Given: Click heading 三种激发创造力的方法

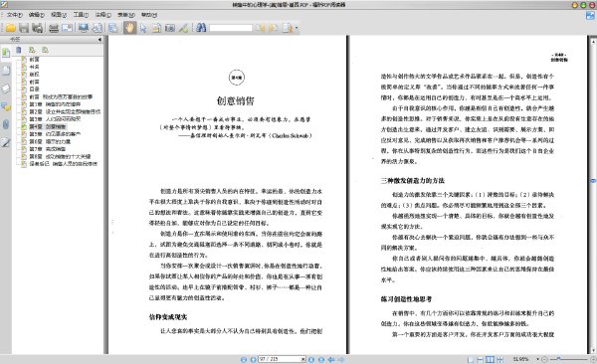Looking at the screenshot, I should [x=412, y=180].
